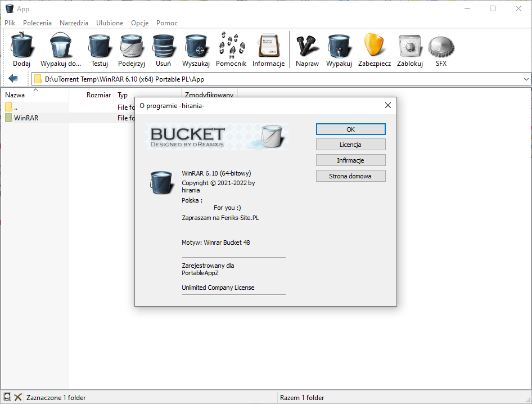Click the Testuj bucket icon
Screen dimensions: 532x404
click(x=100, y=46)
